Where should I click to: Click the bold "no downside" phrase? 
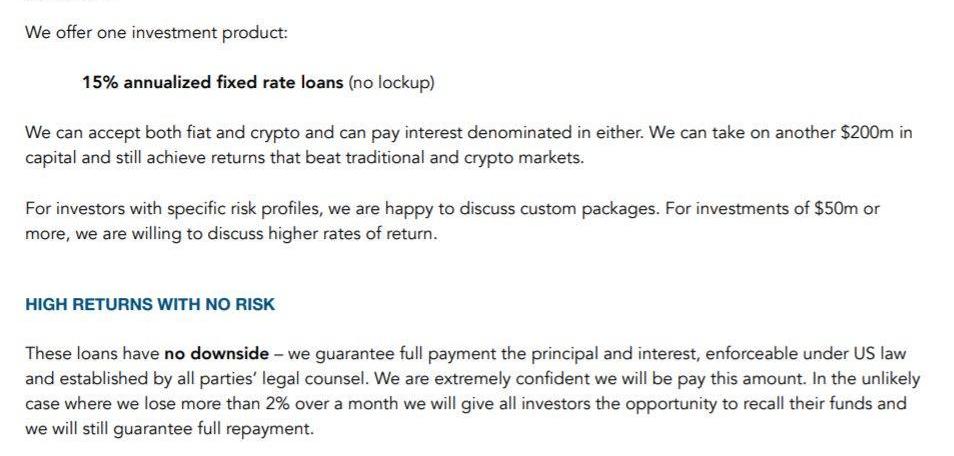(217, 354)
